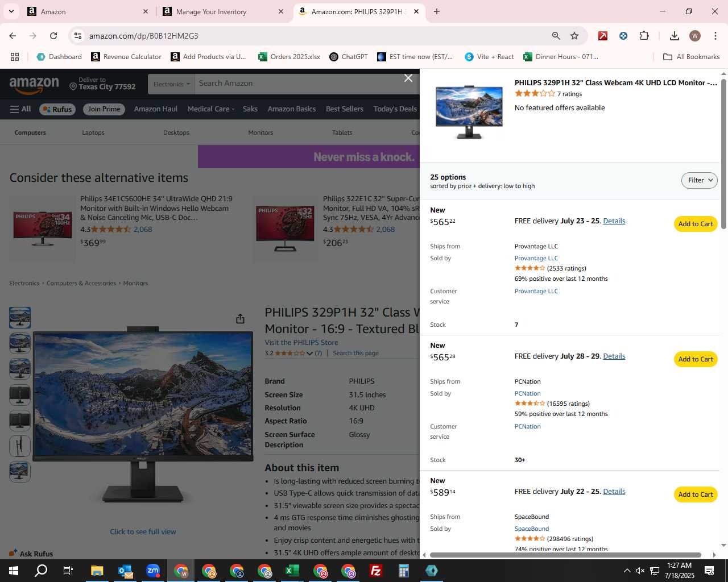This screenshot has height=582, width=728.
Task: Open the Orders 2025.xlsx bookmark
Action: click(x=289, y=57)
